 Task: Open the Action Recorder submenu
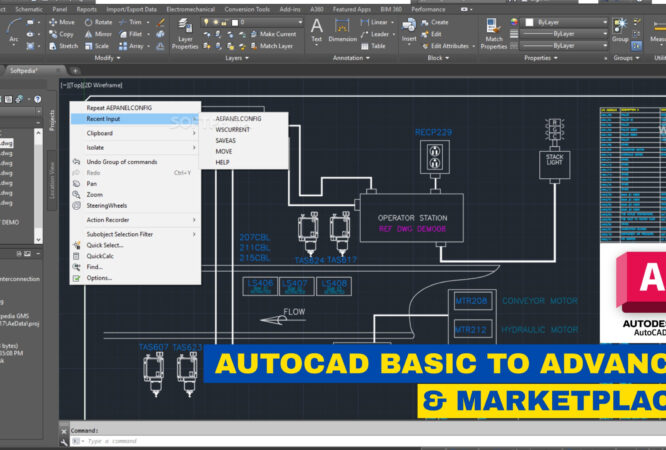(135, 220)
